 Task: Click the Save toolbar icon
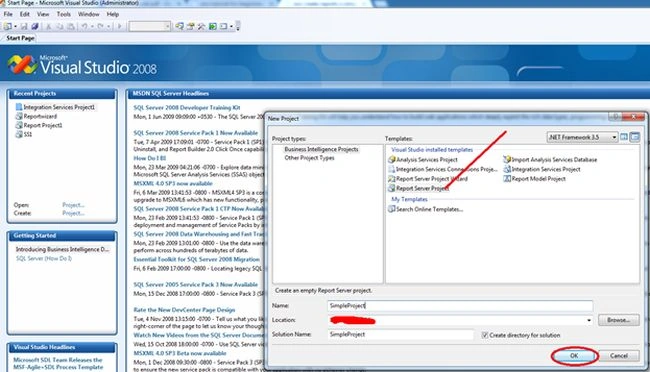pyautogui.click(x=24, y=27)
